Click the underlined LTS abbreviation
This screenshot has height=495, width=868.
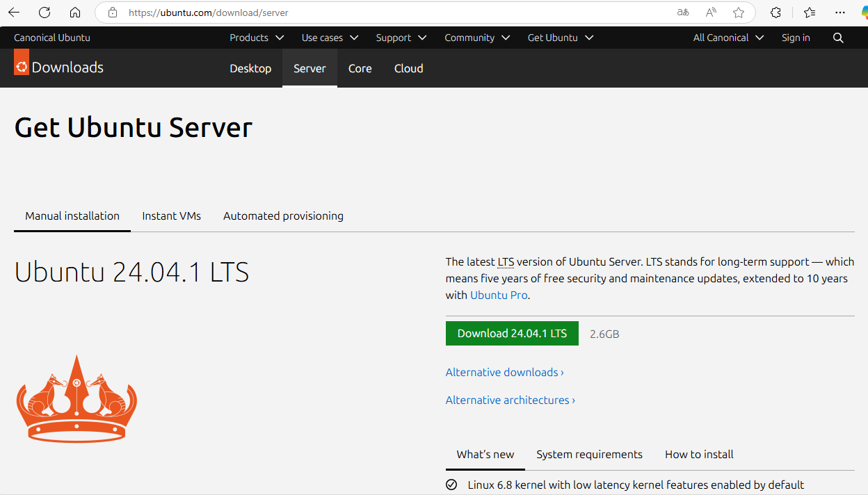point(506,262)
